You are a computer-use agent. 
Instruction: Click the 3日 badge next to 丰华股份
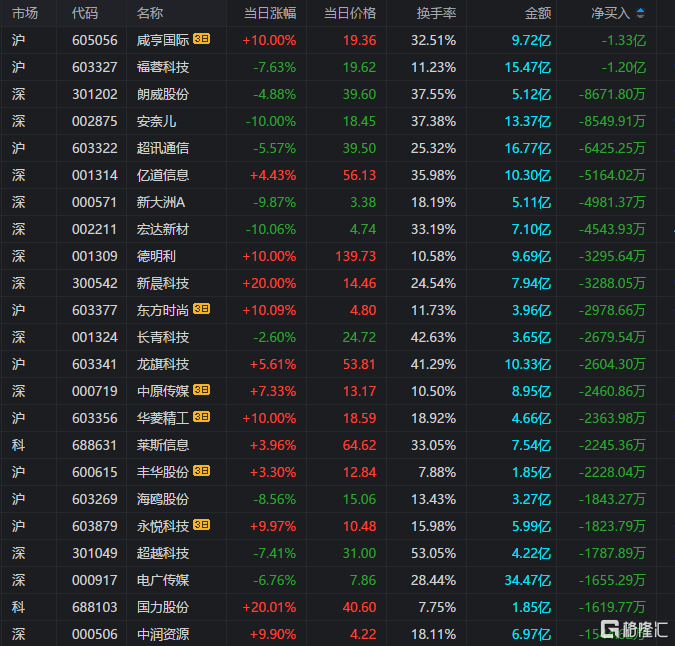pos(201,471)
